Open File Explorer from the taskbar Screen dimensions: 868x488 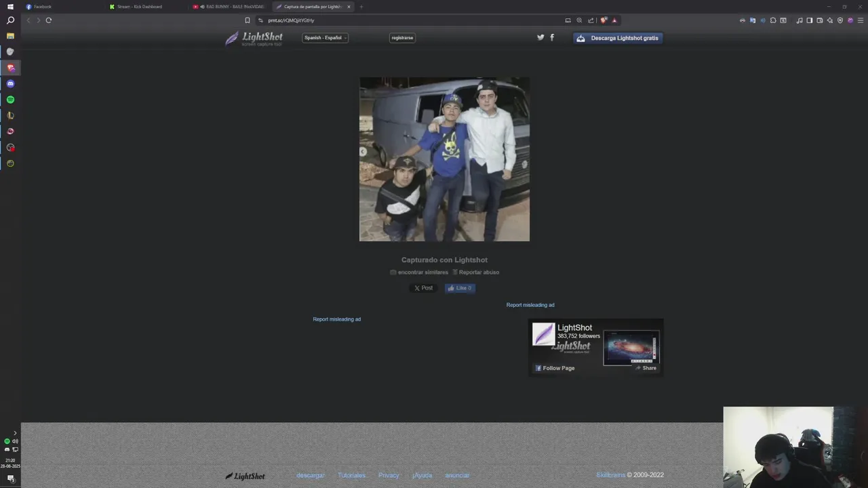10,36
